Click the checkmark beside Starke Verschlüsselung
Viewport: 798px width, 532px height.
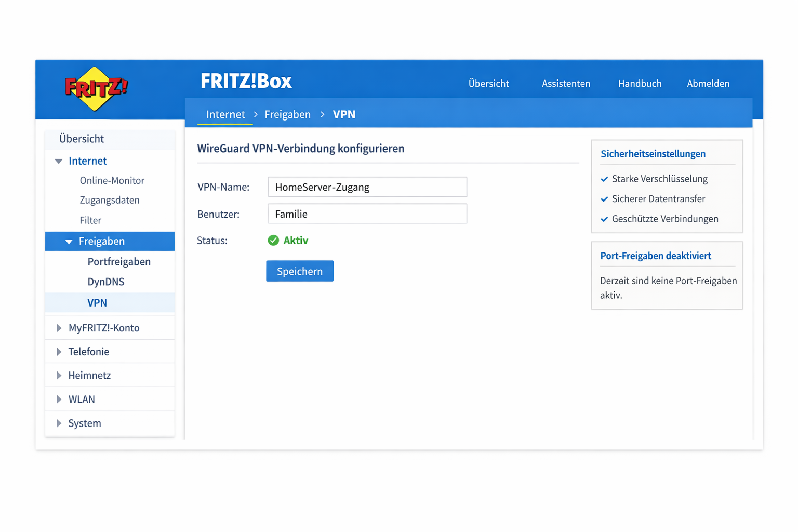coord(604,179)
